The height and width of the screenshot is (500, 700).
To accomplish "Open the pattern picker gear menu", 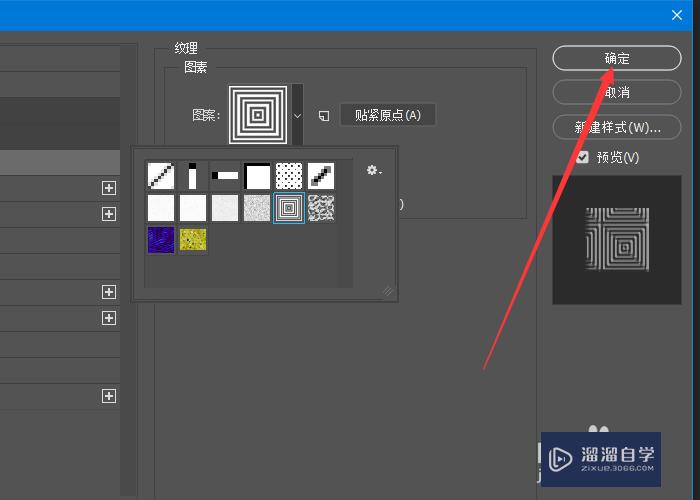I will (x=374, y=170).
